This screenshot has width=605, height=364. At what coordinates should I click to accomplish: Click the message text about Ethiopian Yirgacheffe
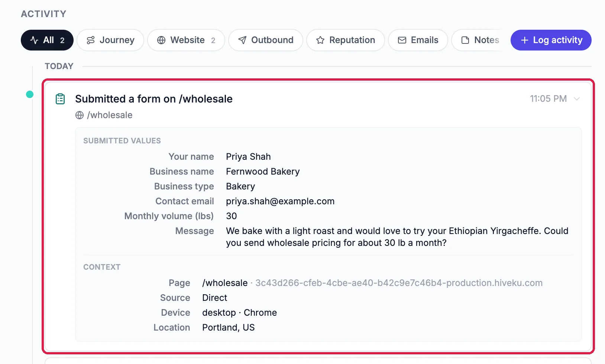(397, 237)
